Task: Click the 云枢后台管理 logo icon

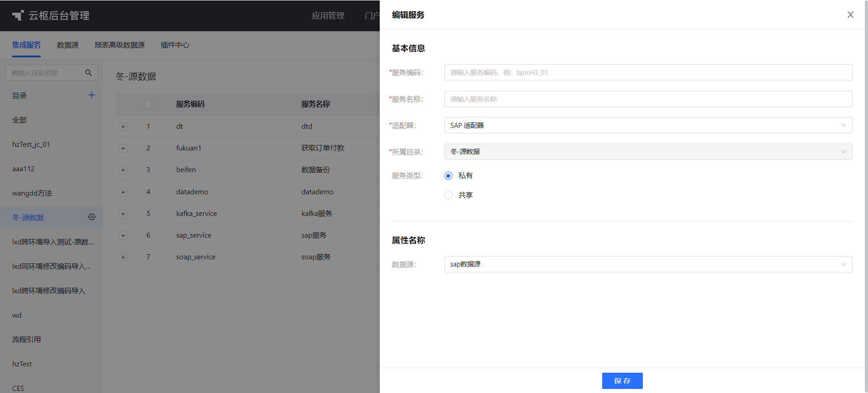Action: (18, 15)
